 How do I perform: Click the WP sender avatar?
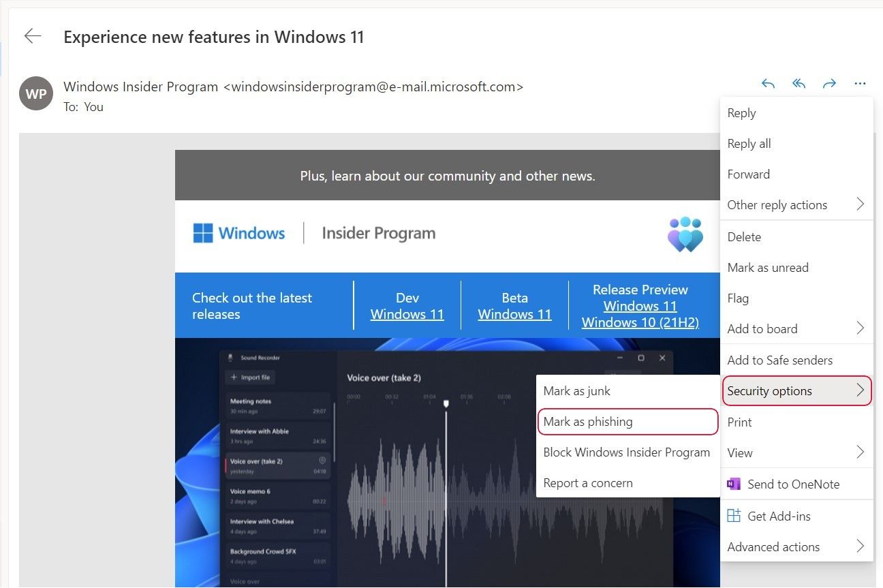36,93
